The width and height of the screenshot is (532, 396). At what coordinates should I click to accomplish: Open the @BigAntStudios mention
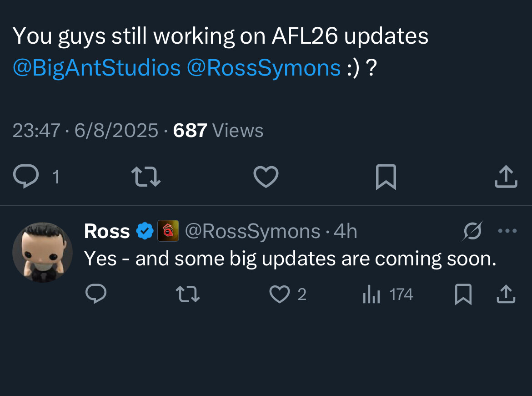(x=97, y=67)
